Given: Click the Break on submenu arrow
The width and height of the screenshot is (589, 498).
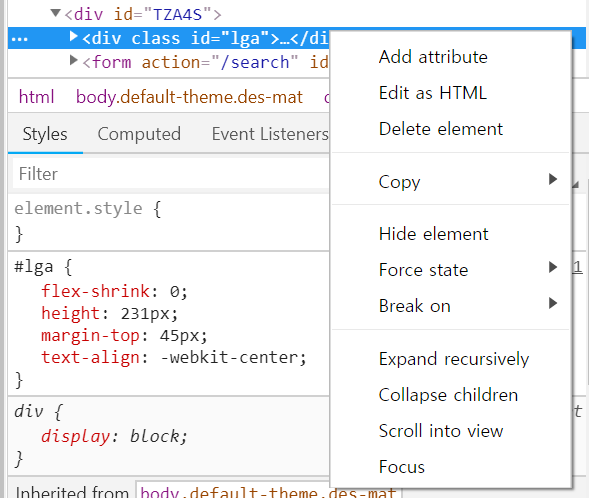Looking at the screenshot, I should 553,303.
